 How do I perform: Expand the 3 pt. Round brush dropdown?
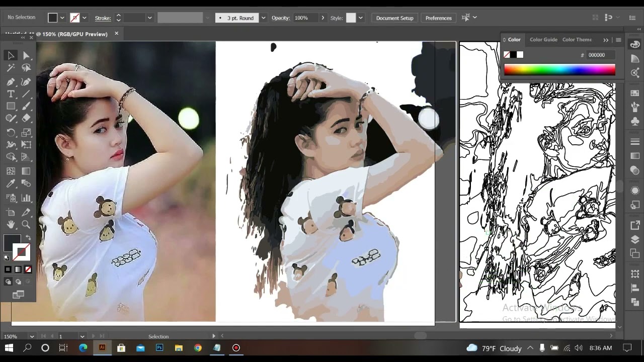[x=263, y=18]
